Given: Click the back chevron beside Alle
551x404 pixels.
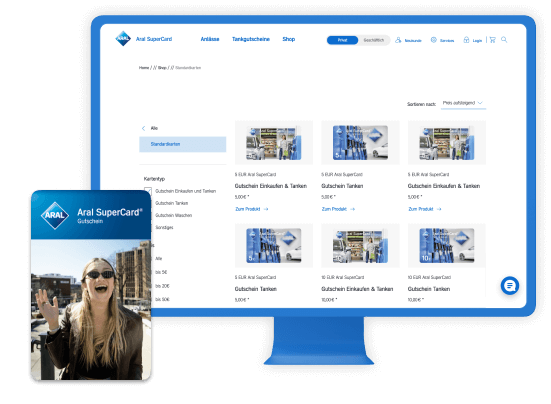Looking at the screenshot, I should point(143,128).
